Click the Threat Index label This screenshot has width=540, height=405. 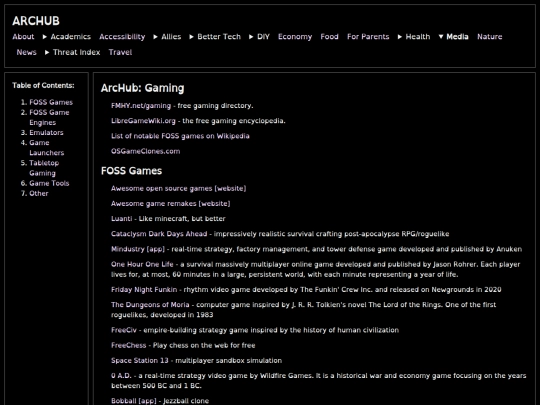pos(76,52)
